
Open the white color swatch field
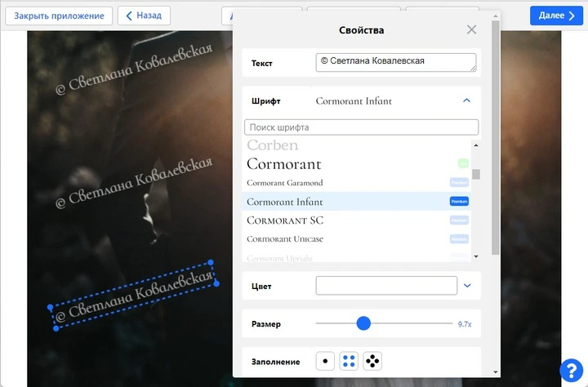[x=386, y=286]
